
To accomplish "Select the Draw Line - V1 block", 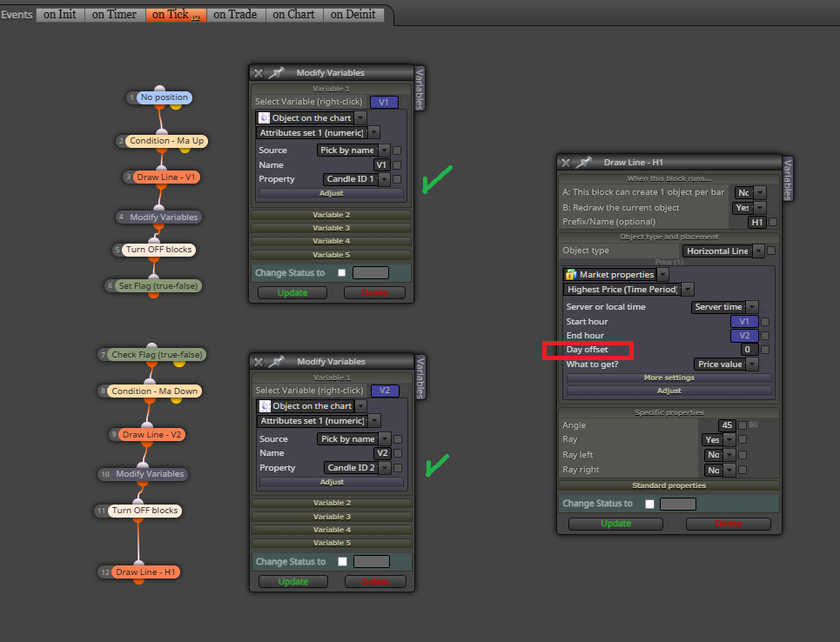I will pyautogui.click(x=165, y=177).
